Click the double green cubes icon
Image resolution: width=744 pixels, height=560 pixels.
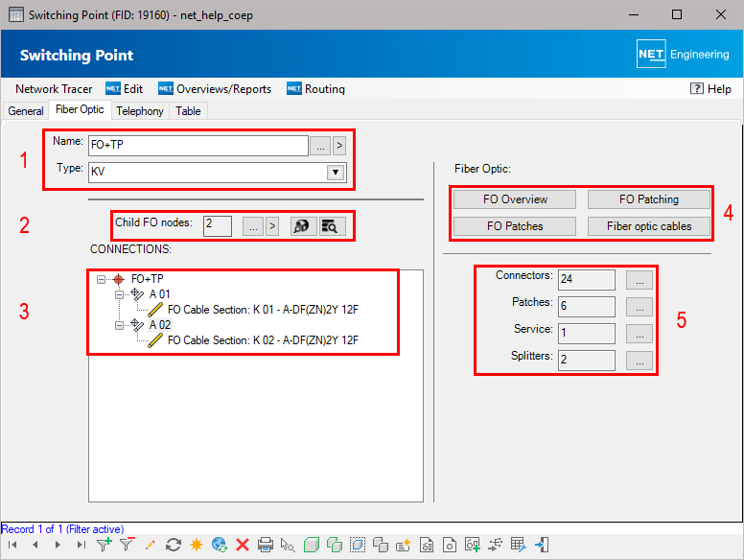[335, 545]
